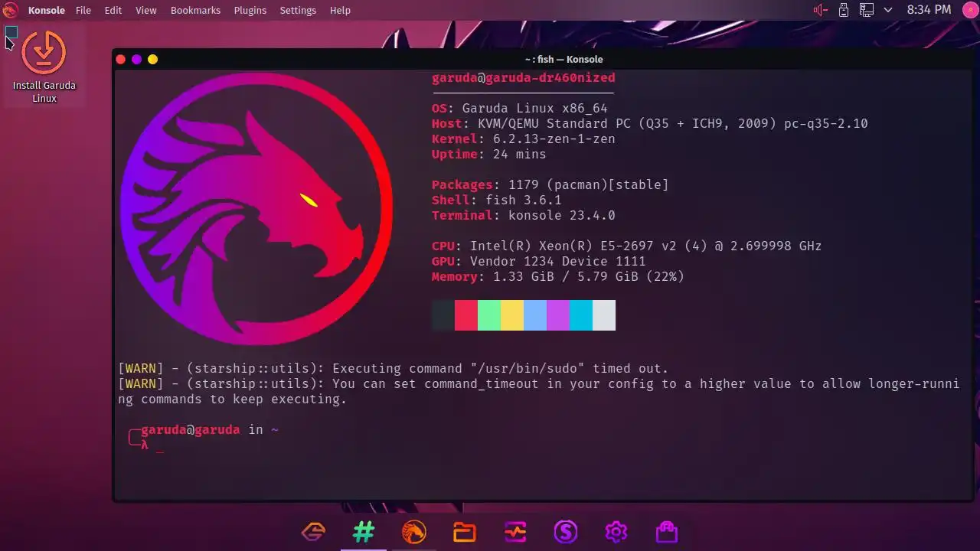This screenshot has width=980, height=551.
Task: Click the 'Uptime: 24 mins' line
Action: pyautogui.click(x=489, y=154)
